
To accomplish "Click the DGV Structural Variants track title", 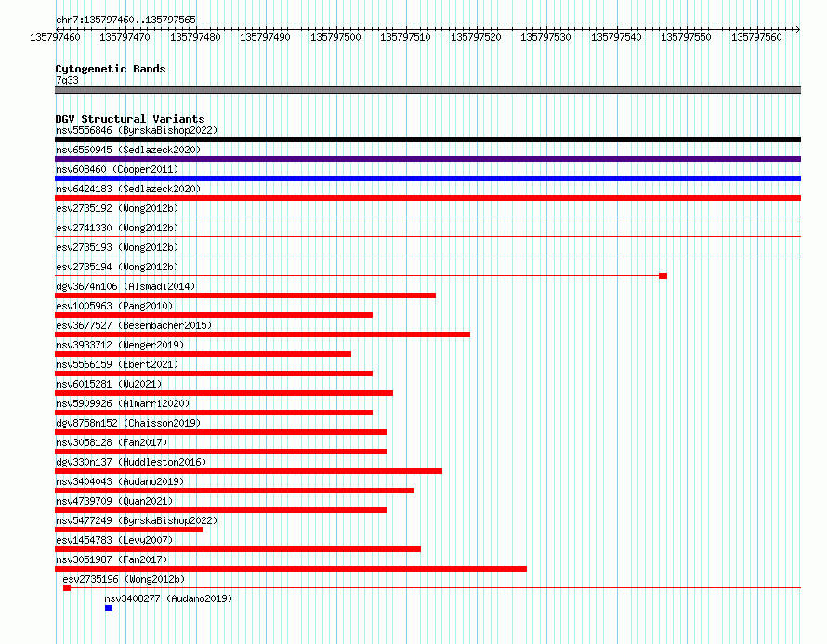I will [130, 119].
